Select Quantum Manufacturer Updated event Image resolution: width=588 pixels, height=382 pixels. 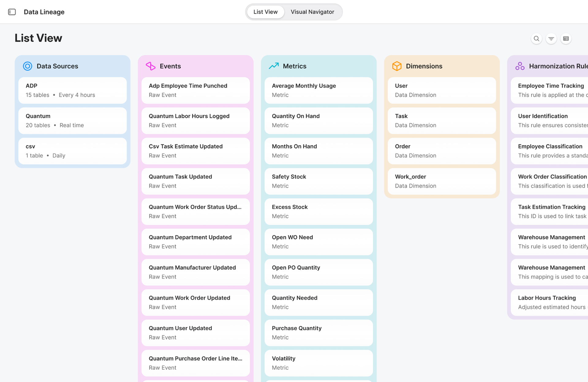(x=196, y=272)
